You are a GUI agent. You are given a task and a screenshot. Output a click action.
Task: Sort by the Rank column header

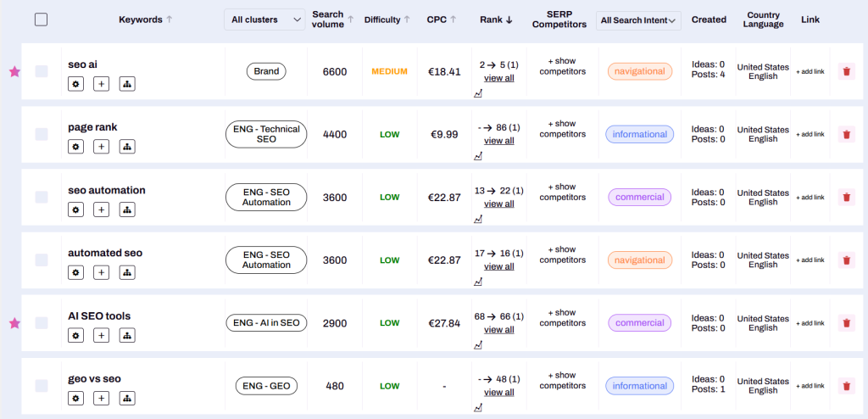(x=497, y=20)
